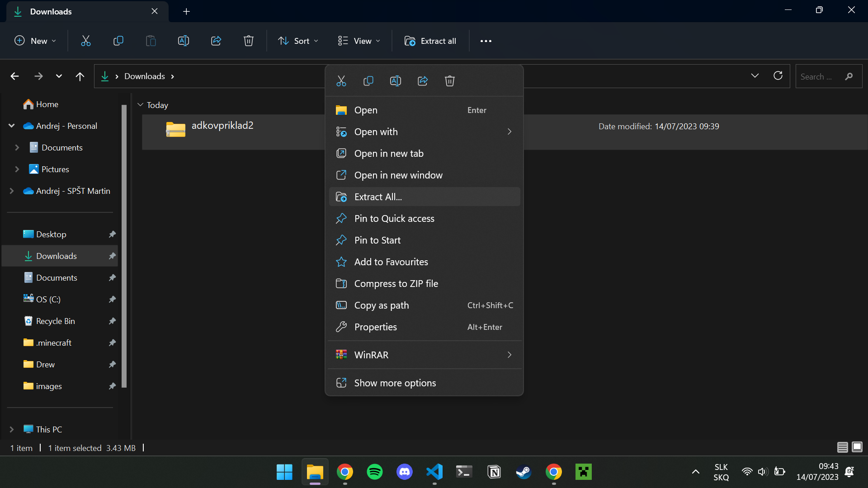
Task: Open the Windows Start menu
Action: pyautogui.click(x=284, y=472)
